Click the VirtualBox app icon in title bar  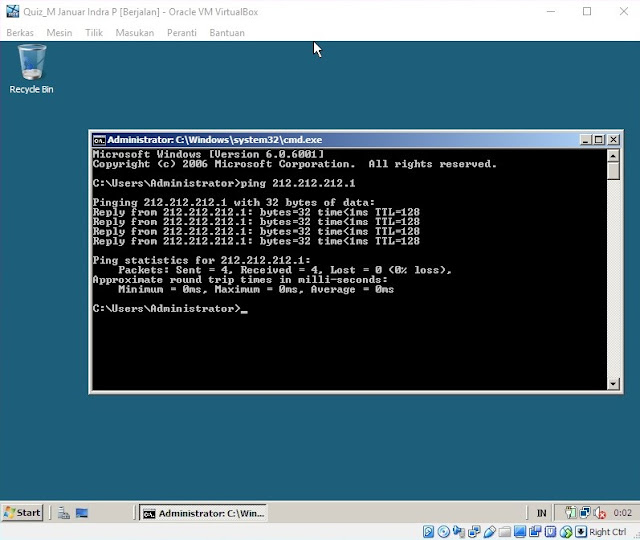click(12, 11)
